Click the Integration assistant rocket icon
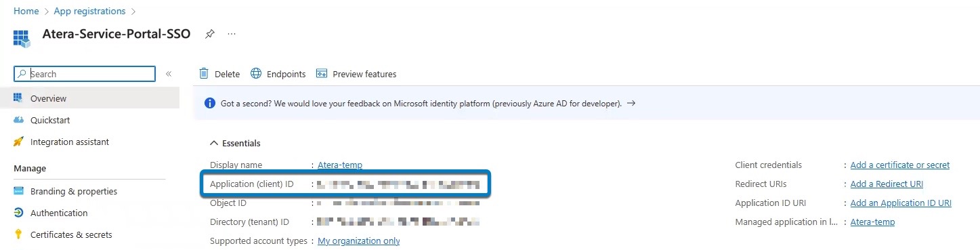980x250 pixels. [18, 142]
